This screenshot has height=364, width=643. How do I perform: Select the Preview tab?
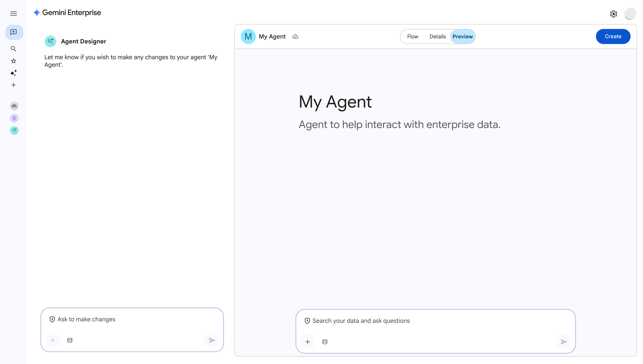pyautogui.click(x=462, y=36)
